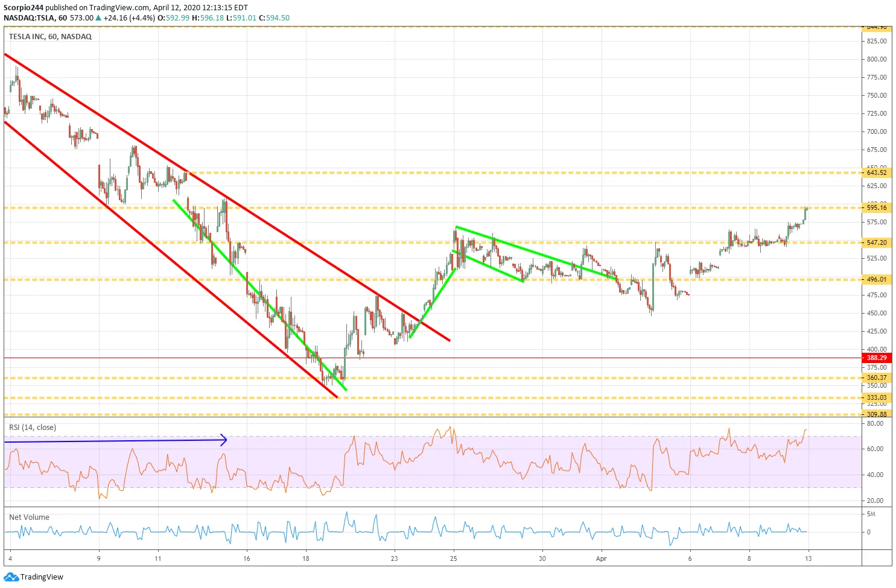The width and height of the screenshot is (896, 588).
Task: Select the 309.88 price level label
Action: click(877, 414)
